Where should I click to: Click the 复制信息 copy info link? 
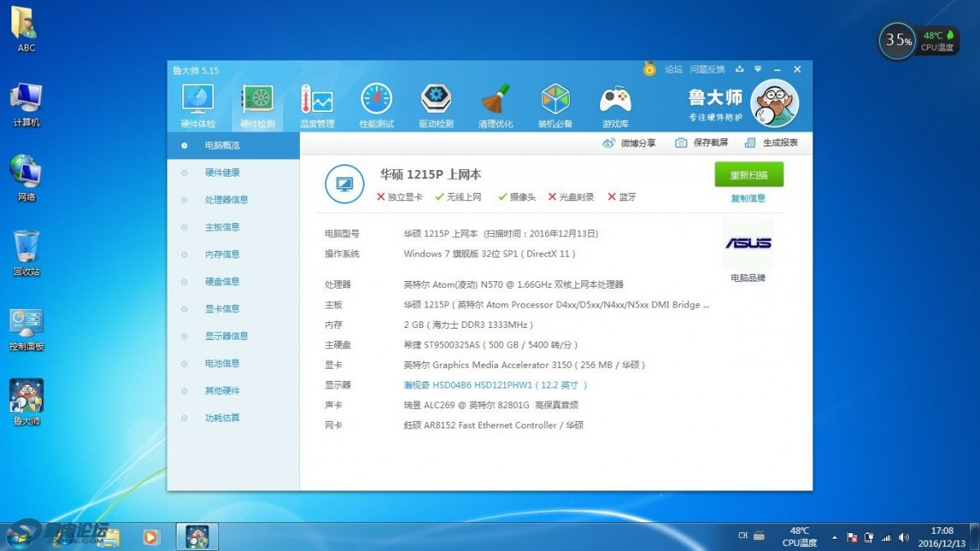pos(748,199)
